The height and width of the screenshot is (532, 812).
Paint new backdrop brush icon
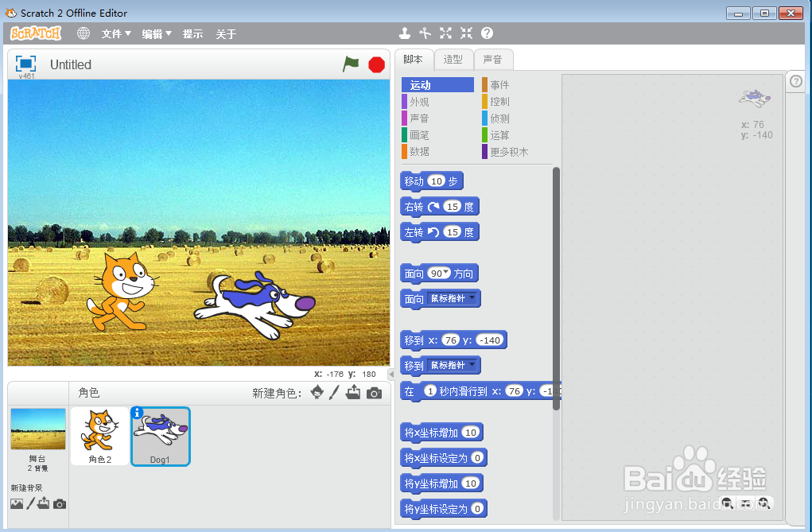tap(30, 503)
